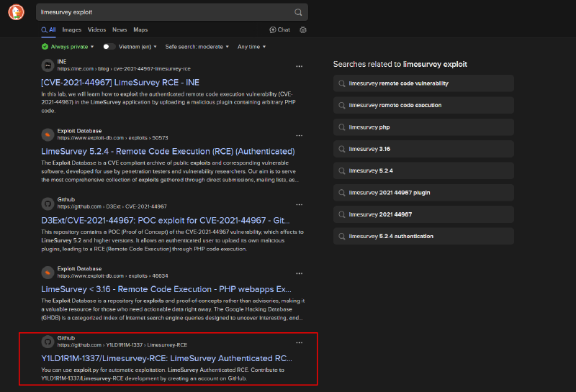Switch to the Videos tab

[x=96, y=29]
